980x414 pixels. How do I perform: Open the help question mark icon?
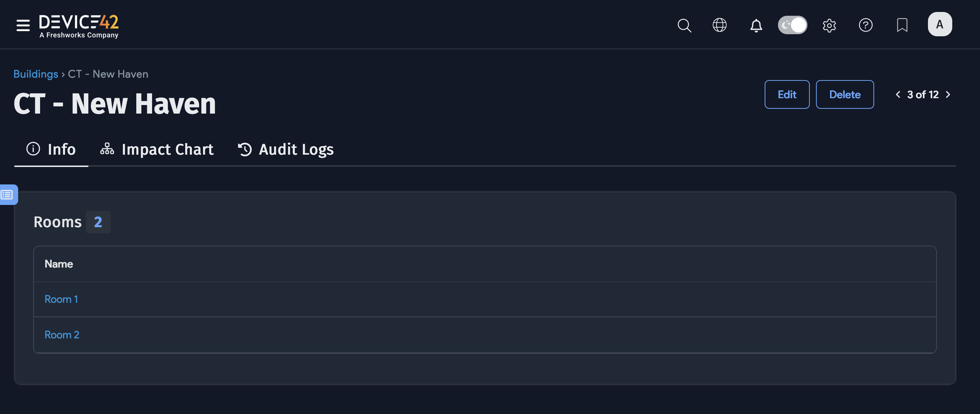[x=866, y=25]
